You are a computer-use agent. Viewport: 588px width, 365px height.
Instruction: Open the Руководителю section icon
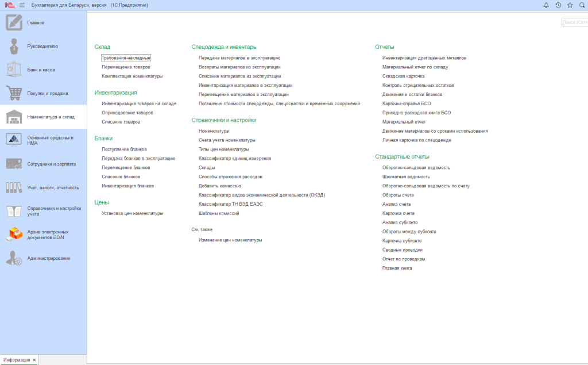pos(14,46)
